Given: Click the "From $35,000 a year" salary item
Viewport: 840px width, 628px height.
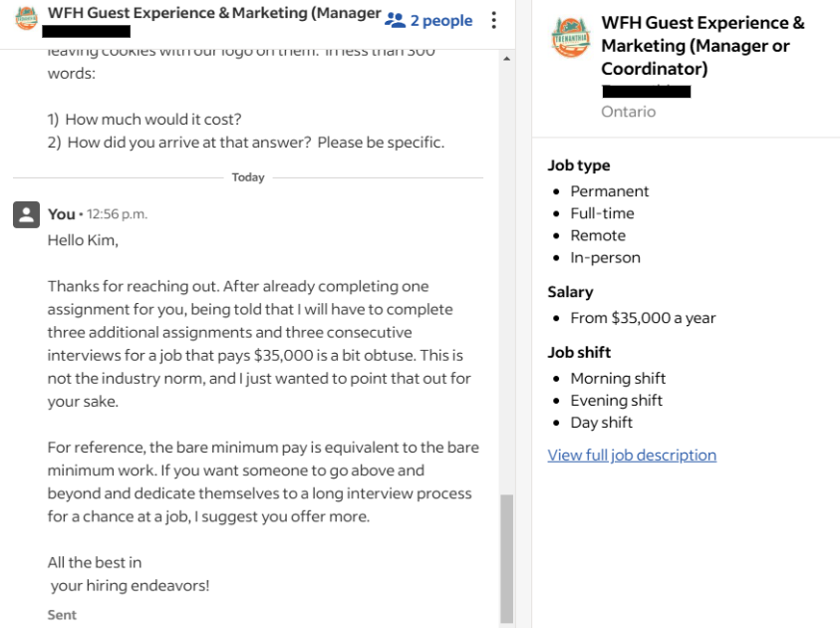Looking at the screenshot, I should point(643,318).
